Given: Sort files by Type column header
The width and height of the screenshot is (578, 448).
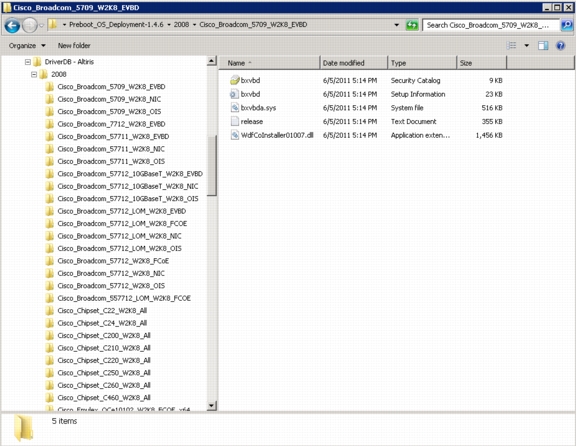Looking at the screenshot, I should coord(422,63).
